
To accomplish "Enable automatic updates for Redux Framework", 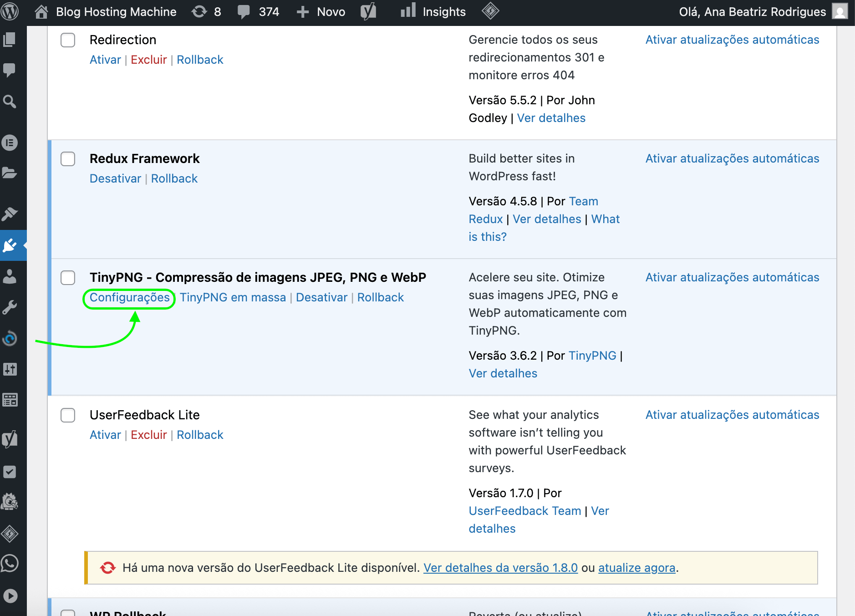I will (x=732, y=158).
